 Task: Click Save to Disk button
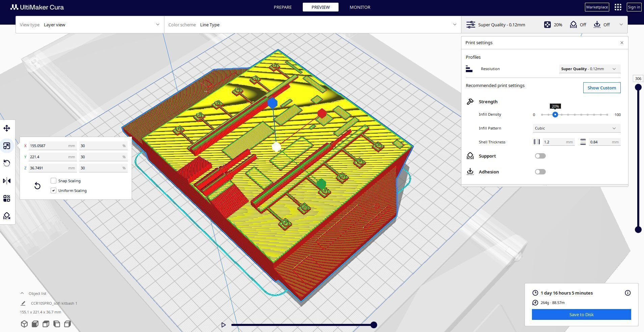tap(581, 314)
